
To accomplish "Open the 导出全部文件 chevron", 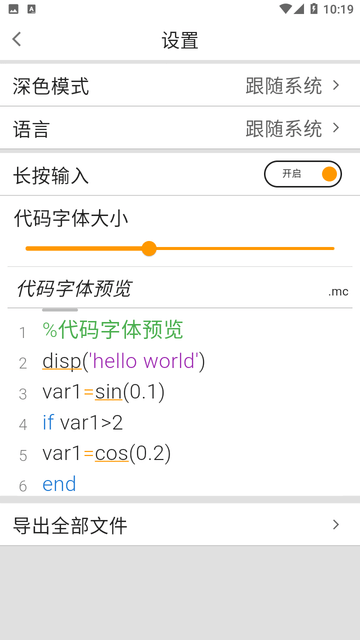I will point(336,524).
